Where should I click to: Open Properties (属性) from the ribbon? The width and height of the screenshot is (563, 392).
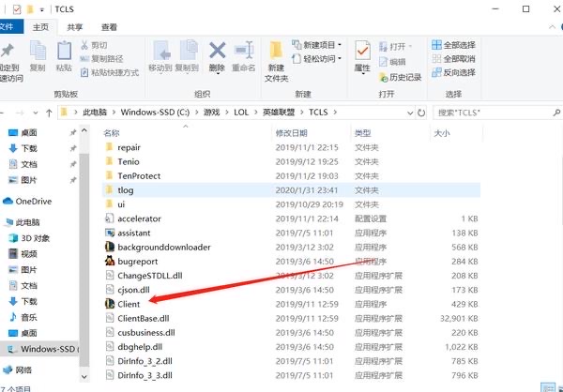coord(362,54)
